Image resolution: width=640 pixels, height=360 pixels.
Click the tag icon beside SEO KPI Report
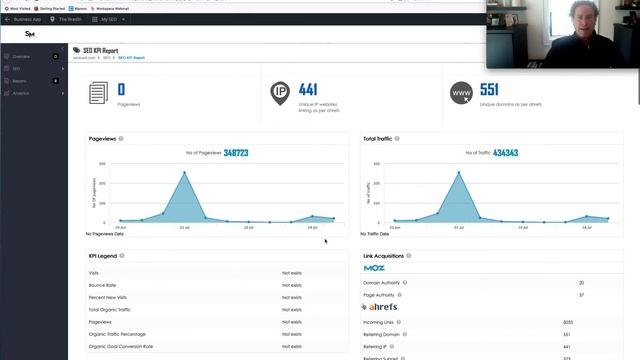(x=76, y=50)
